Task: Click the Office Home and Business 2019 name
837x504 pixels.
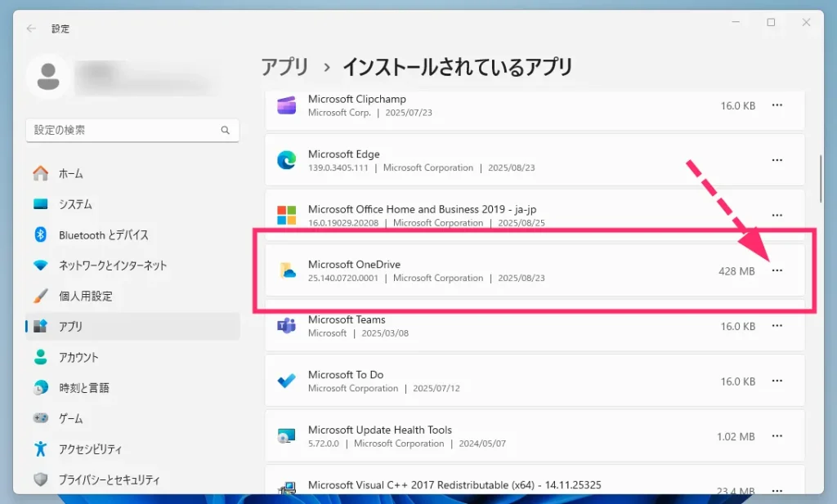Action: (x=422, y=209)
